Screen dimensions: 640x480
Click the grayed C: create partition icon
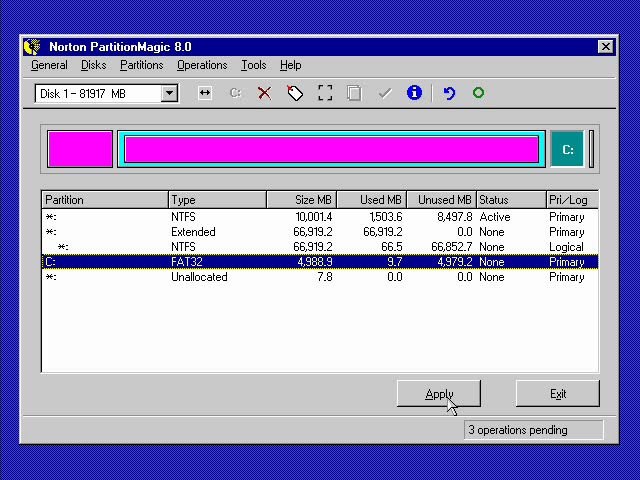(235, 93)
